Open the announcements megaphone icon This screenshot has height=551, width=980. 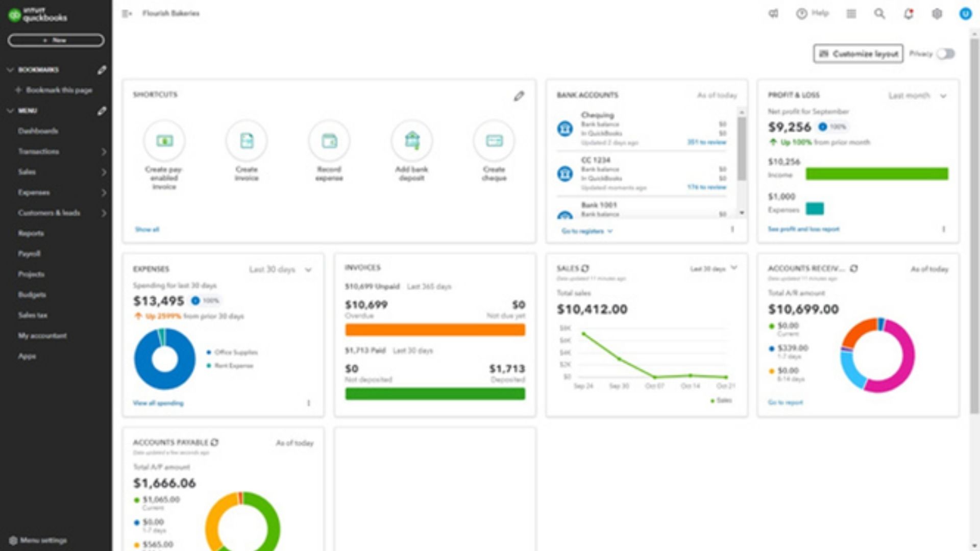[773, 14]
